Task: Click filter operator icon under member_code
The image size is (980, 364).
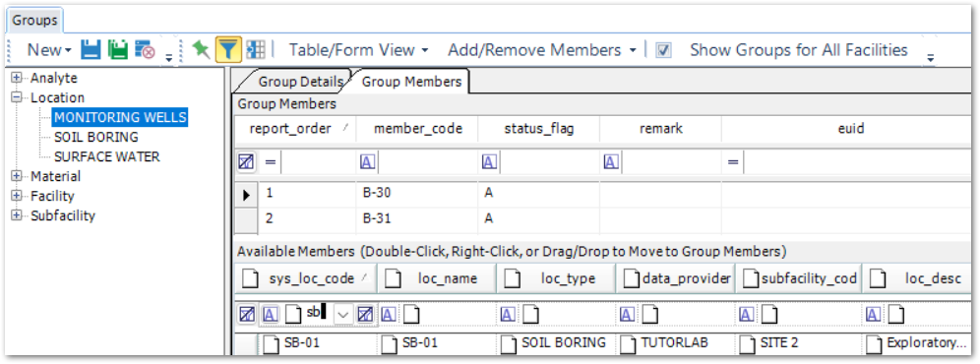Action: tap(368, 162)
